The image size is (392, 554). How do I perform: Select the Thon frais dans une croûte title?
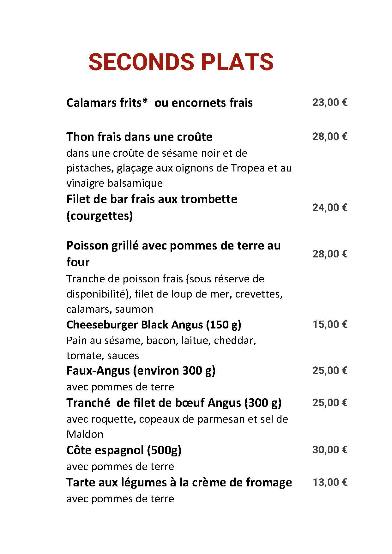[x=139, y=137]
